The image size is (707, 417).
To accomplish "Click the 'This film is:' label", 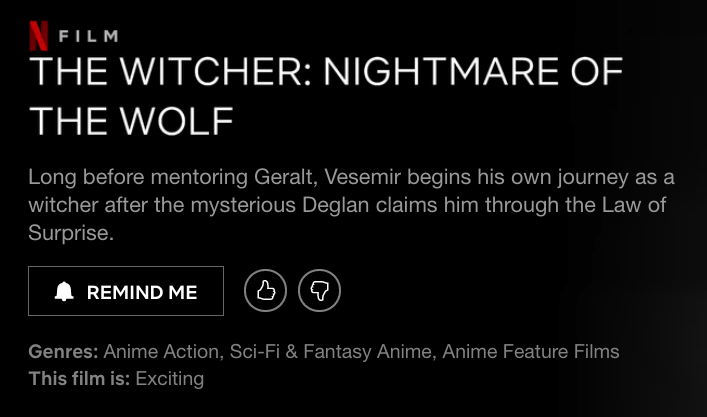I will (x=79, y=379).
